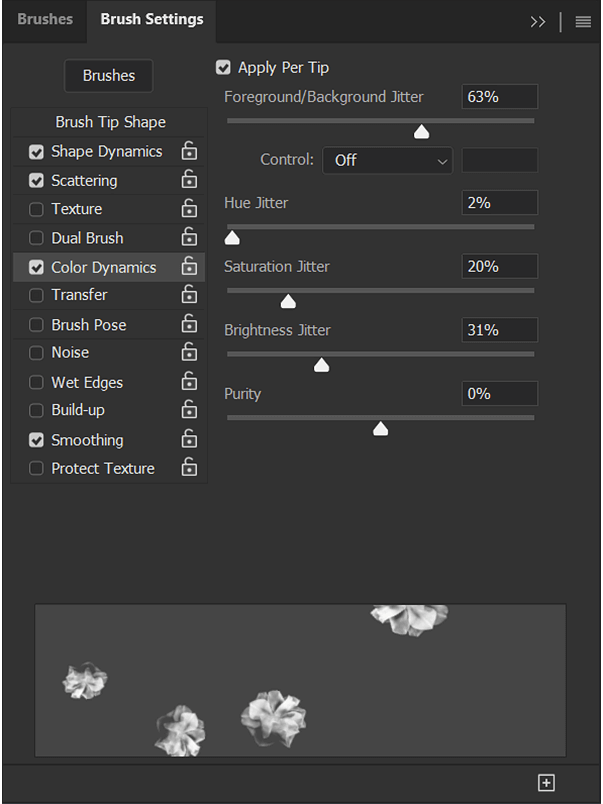Switch to the Brushes tab

point(44,19)
